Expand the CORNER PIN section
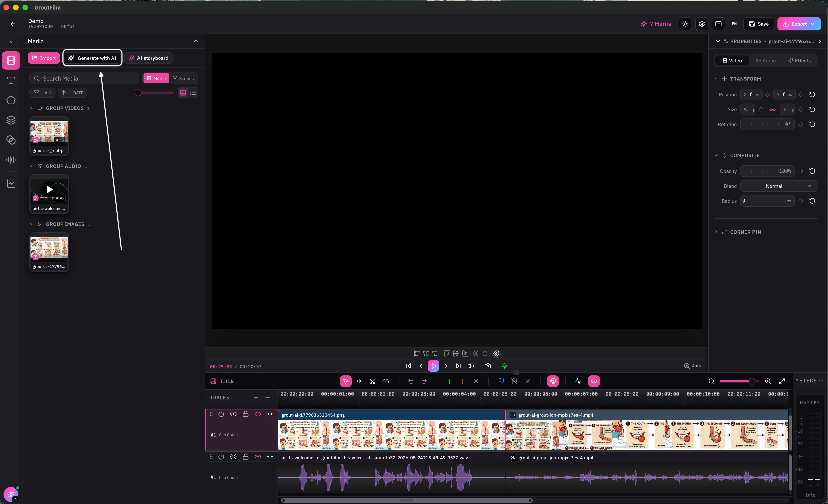 pos(716,232)
